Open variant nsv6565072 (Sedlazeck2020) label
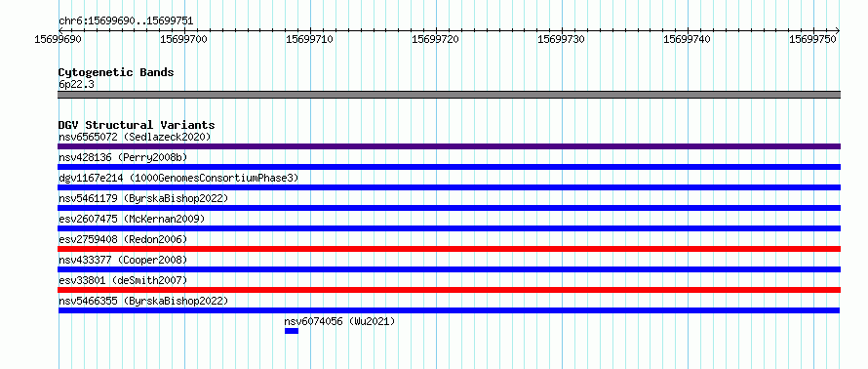 coord(135,137)
